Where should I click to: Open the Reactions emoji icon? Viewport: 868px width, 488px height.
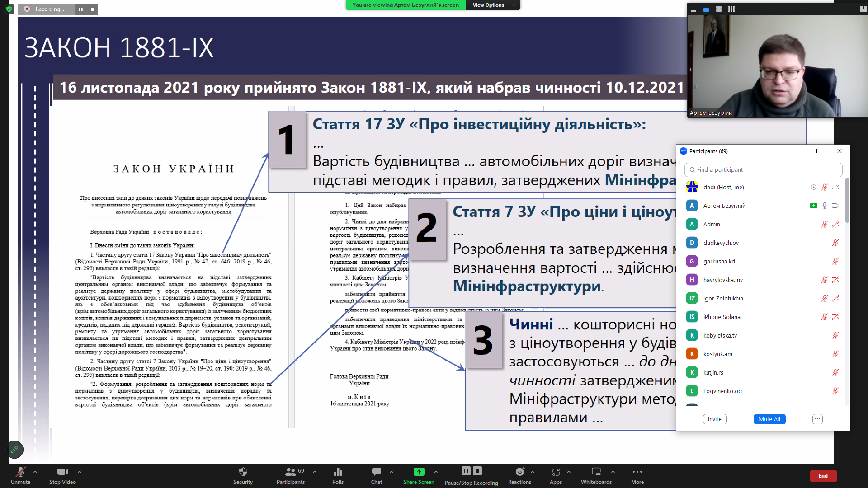[519, 472]
